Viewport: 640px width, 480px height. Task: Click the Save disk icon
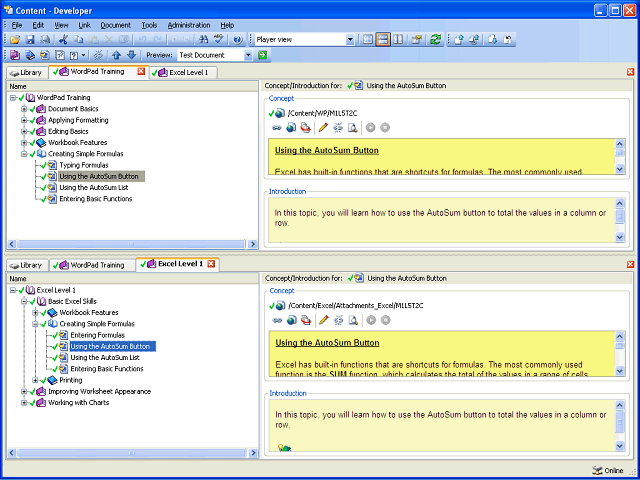[30, 40]
